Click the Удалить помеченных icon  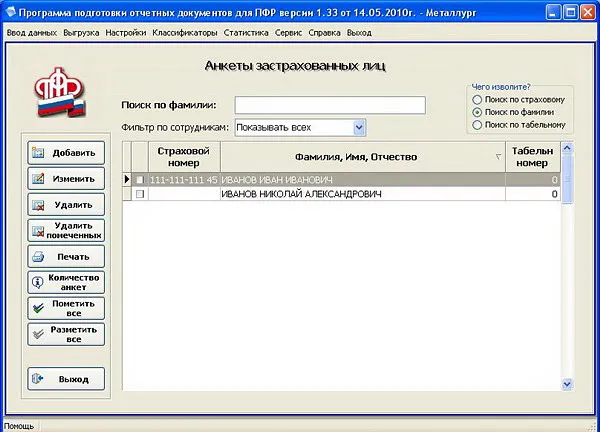38,231
